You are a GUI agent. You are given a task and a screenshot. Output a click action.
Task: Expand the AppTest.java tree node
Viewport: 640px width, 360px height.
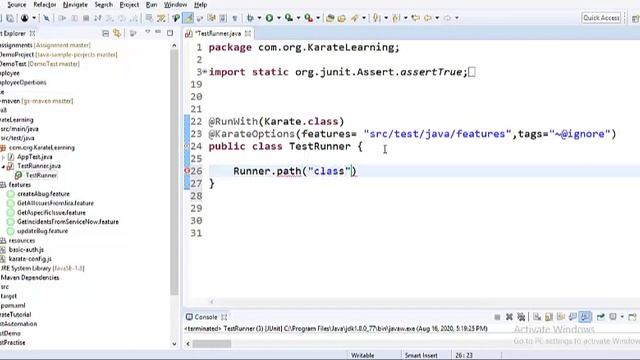(3, 157)
